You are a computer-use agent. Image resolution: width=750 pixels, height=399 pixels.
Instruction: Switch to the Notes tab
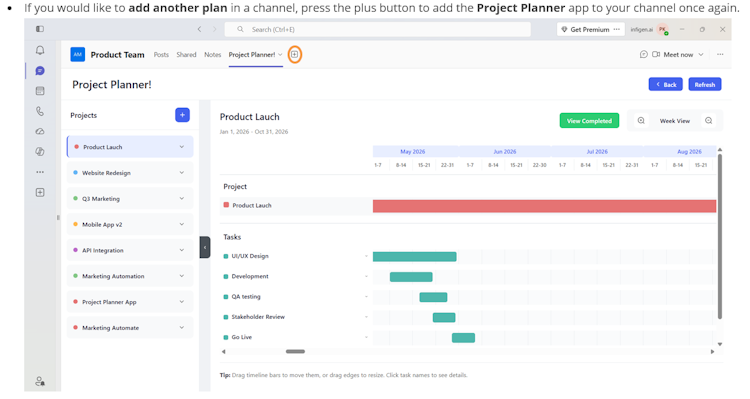(212, 55)
